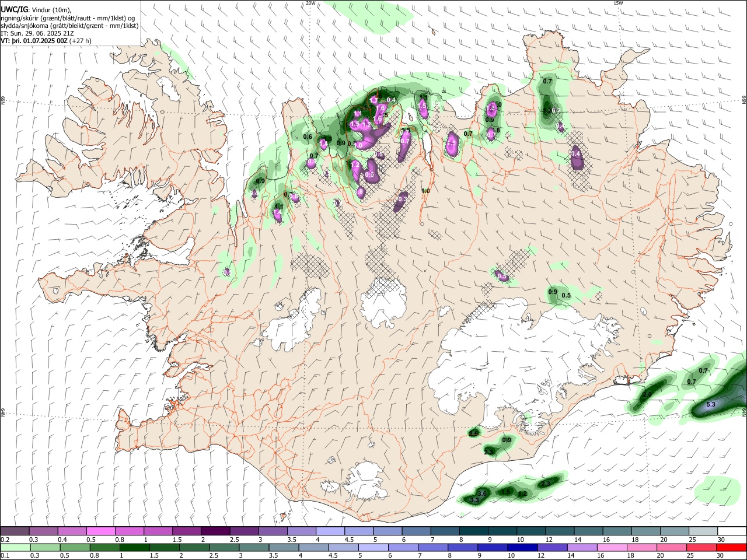Viewport: 747px width, 560px height.
Task: Choose the light pink 16–18 rain legend swatch
Action: [611, 547]
